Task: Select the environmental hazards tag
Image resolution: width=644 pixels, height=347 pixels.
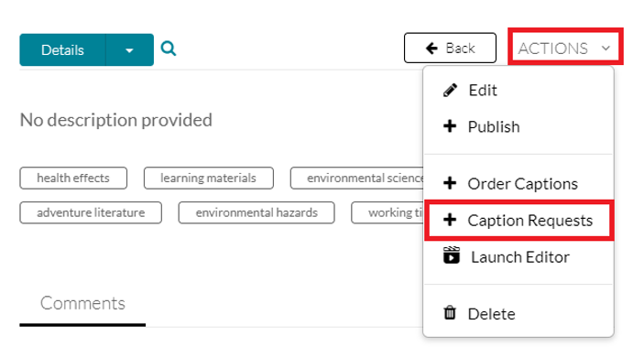Action: point(257,212)
